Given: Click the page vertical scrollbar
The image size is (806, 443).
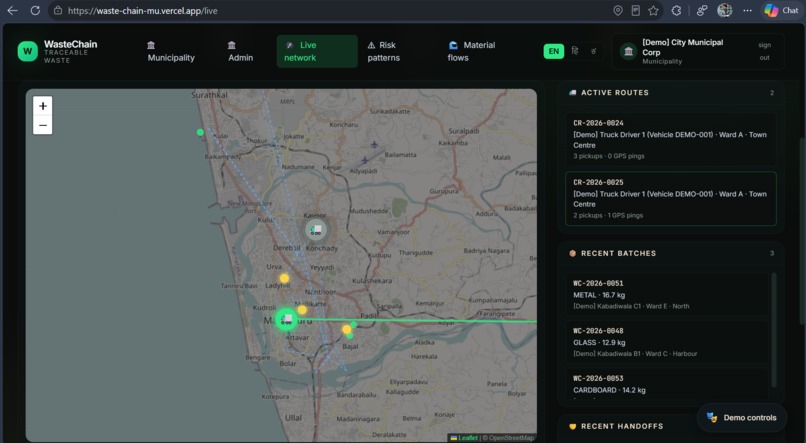Looking at the screenshot, I should click(x=802, y=231).
